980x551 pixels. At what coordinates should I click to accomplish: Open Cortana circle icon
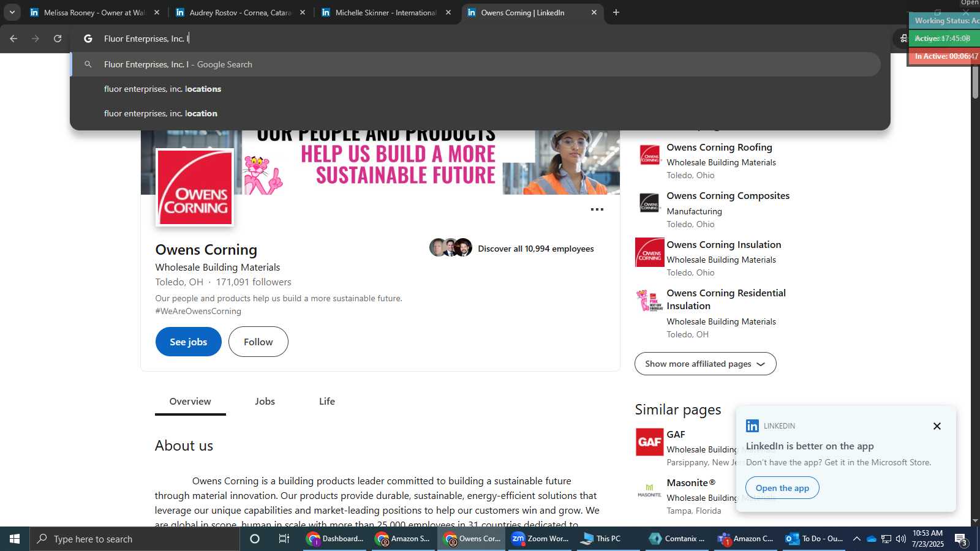pyautogui.click(x=255, y=539)
